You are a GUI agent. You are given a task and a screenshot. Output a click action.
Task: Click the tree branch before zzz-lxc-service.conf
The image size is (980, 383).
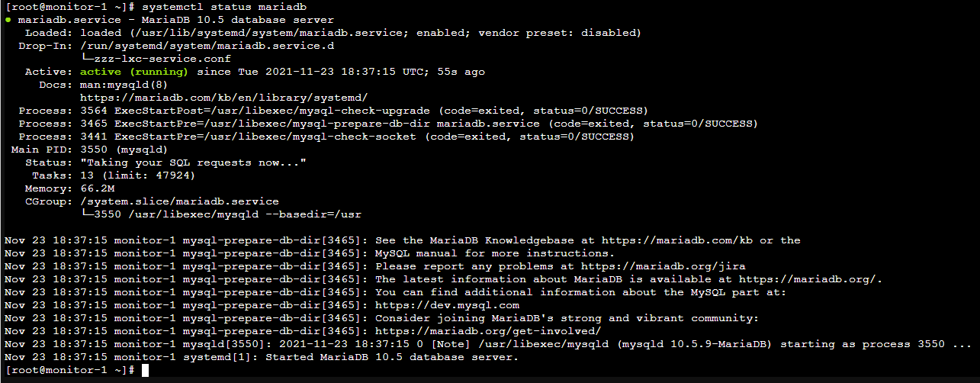(x=87, y=59)
